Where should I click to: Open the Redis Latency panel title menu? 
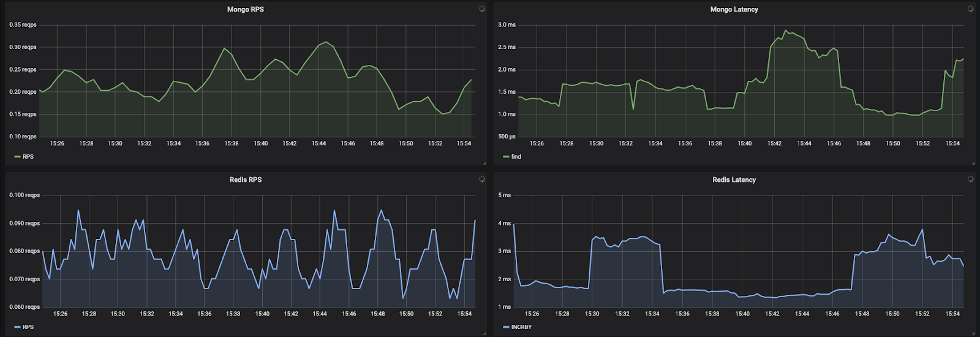pos(734,180)
